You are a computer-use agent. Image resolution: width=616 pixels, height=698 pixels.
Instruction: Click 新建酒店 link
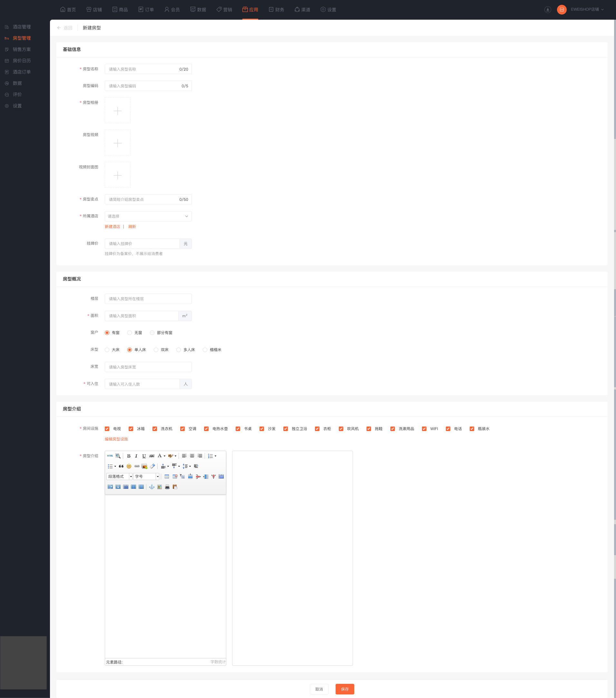click(x=112, y=227)
